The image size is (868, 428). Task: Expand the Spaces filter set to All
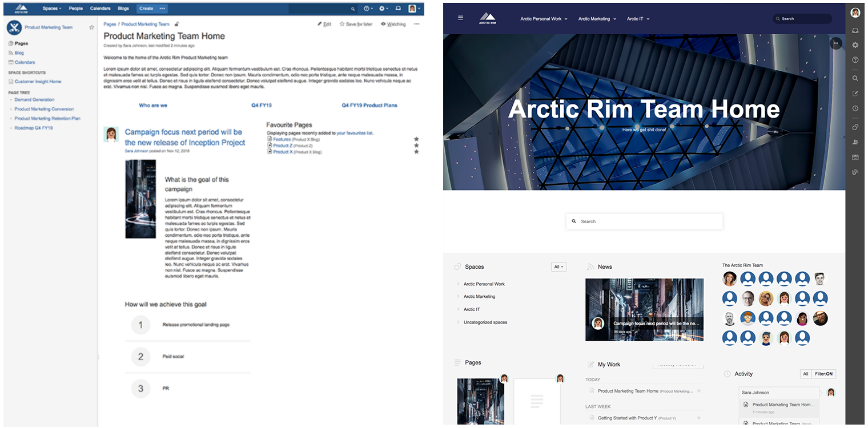(x=558, y=267)
